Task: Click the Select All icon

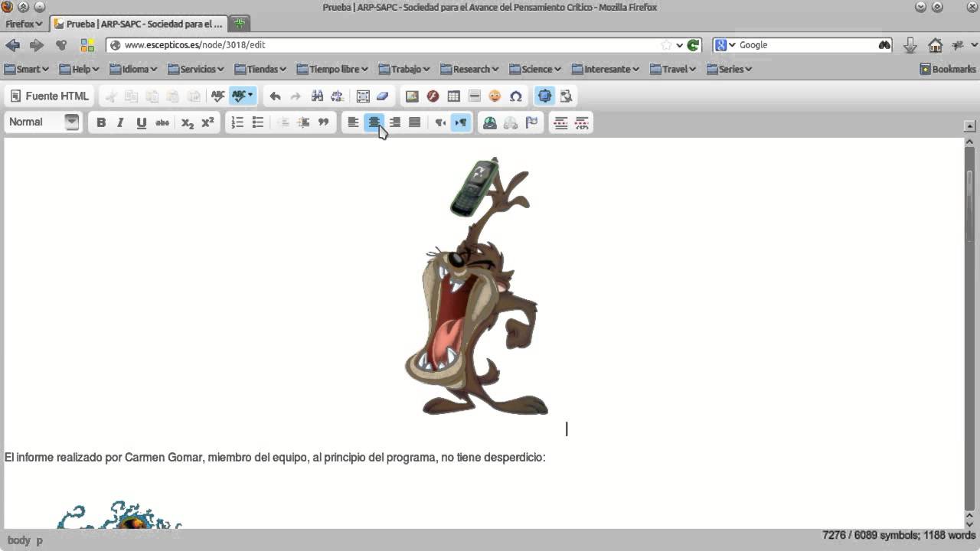Action: (363, 96)
